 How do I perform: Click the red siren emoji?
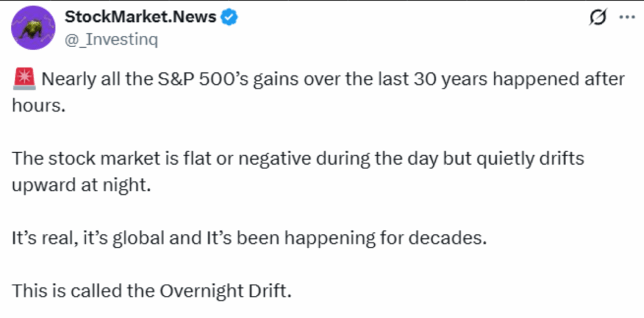click(25, 80)
